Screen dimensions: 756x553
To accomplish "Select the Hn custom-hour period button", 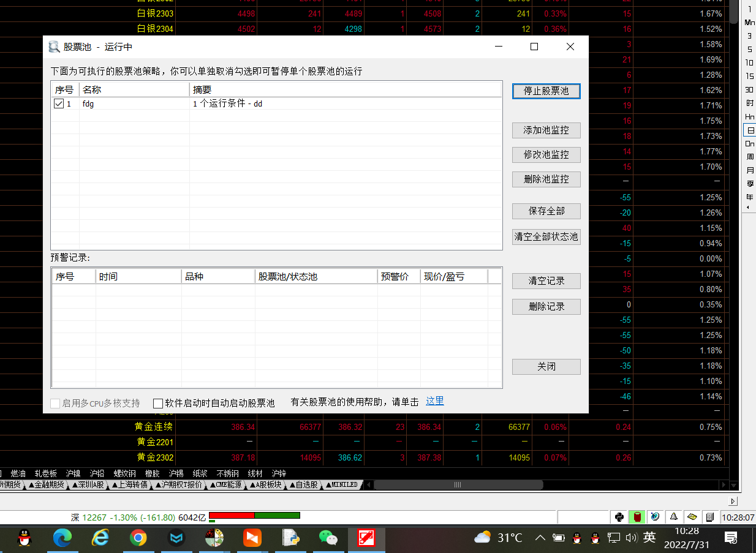I will pyautogui.click(x=750, y=116).
